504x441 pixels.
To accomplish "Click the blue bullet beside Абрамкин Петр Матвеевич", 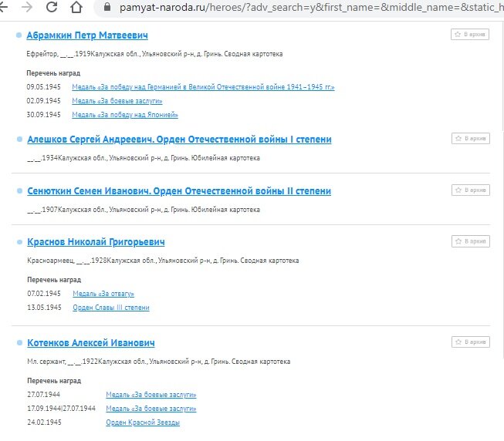I will point(19,35).
